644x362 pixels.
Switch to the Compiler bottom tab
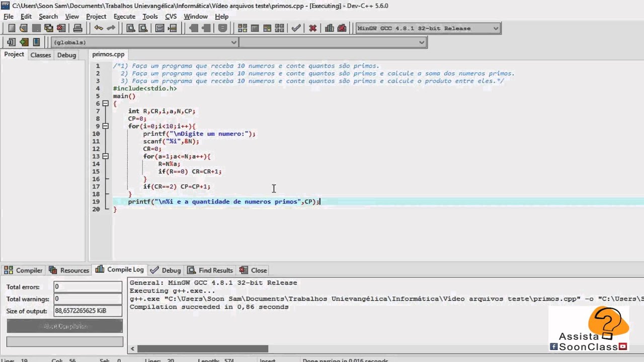pos(24,270)
